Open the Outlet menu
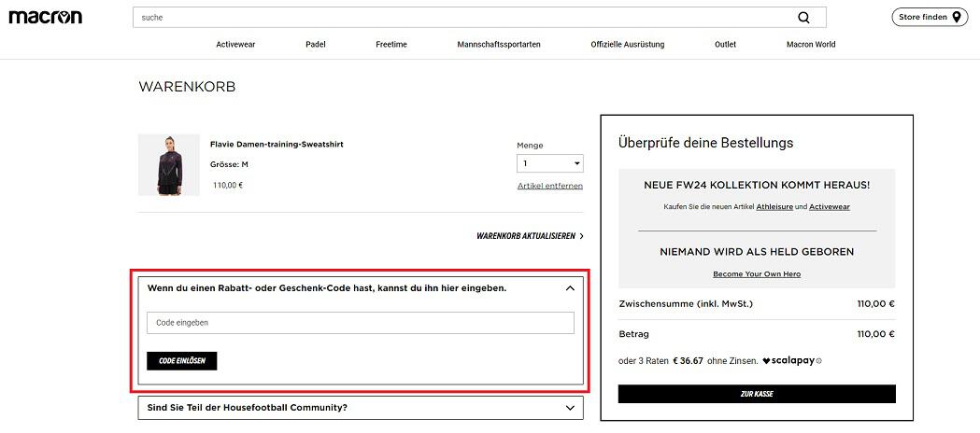 (x=726, y=44)
